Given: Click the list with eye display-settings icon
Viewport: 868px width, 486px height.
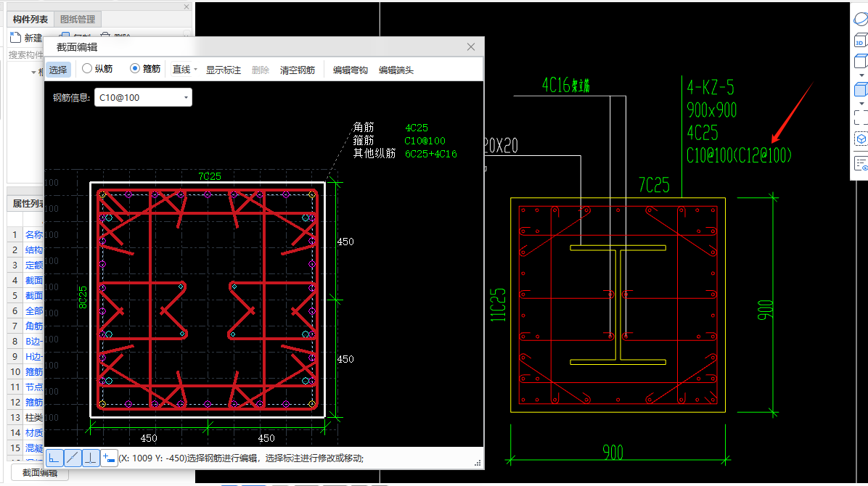Looking at the screenshot, I should (x=861, y=164).
